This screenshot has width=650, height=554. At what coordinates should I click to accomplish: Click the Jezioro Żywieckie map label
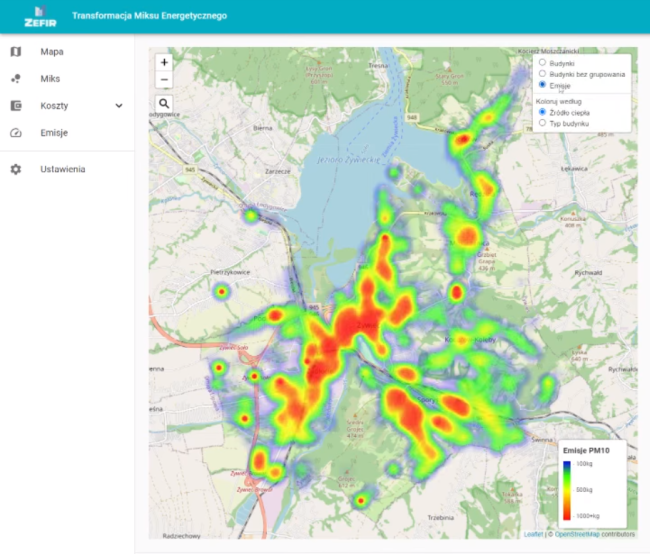click(x=348, y=160)
